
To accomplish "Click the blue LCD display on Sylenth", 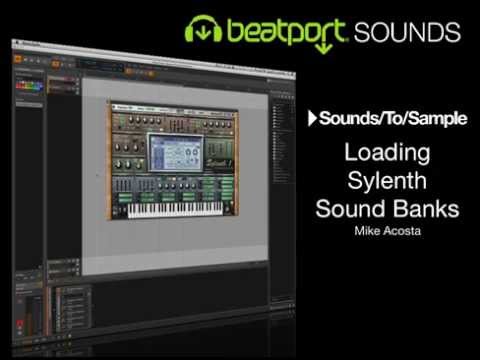I will (176, 153).
